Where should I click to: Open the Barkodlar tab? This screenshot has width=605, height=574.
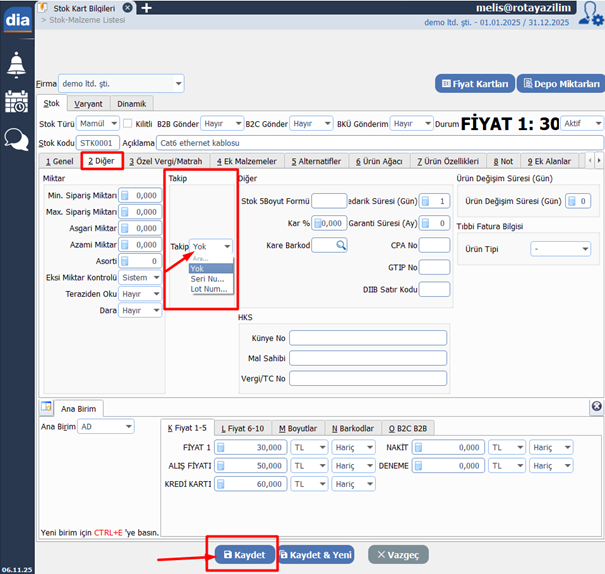(357, 428)
